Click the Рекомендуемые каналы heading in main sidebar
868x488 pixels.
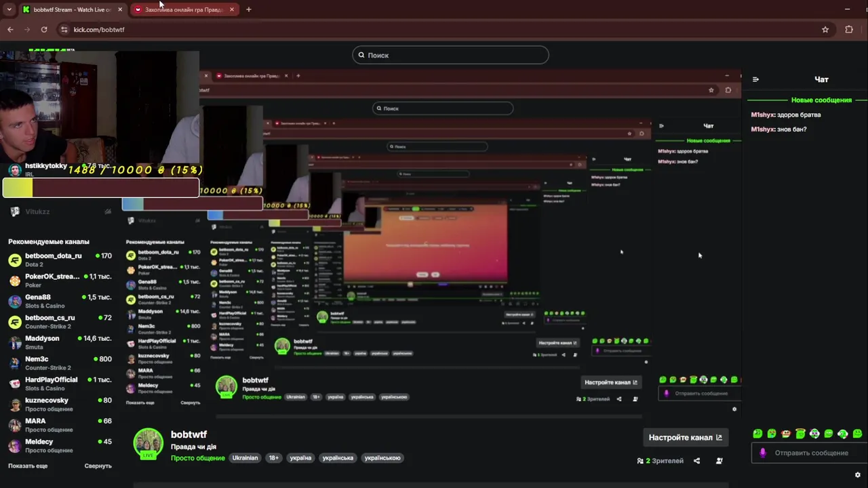click(49, 242)
